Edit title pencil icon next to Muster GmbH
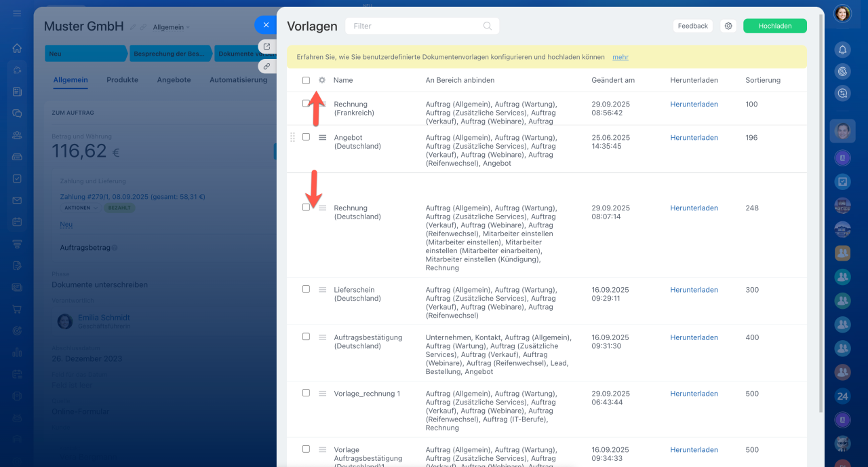This screenshot has height=467, width=868. (x=133, y=27)
